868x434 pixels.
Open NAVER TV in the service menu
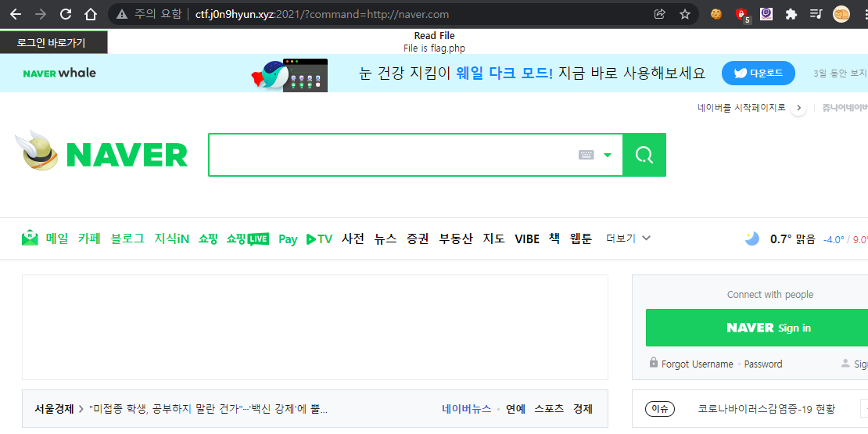pyautogui.click(x=319, y=239)
